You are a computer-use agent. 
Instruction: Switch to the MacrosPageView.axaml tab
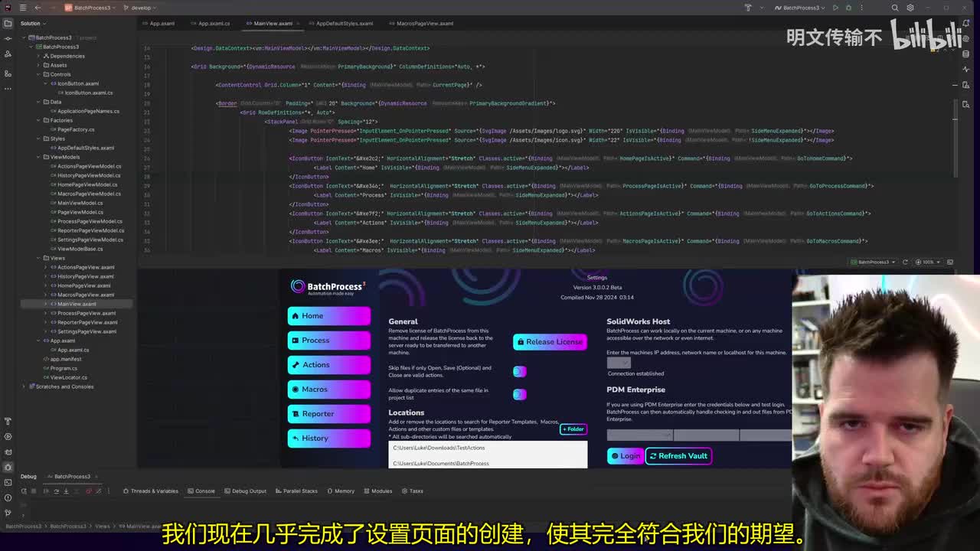point(421,23)
